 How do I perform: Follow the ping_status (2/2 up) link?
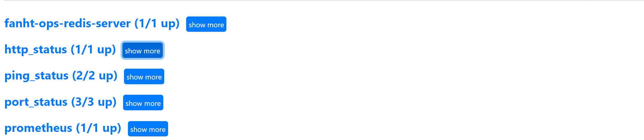[61, 76]
